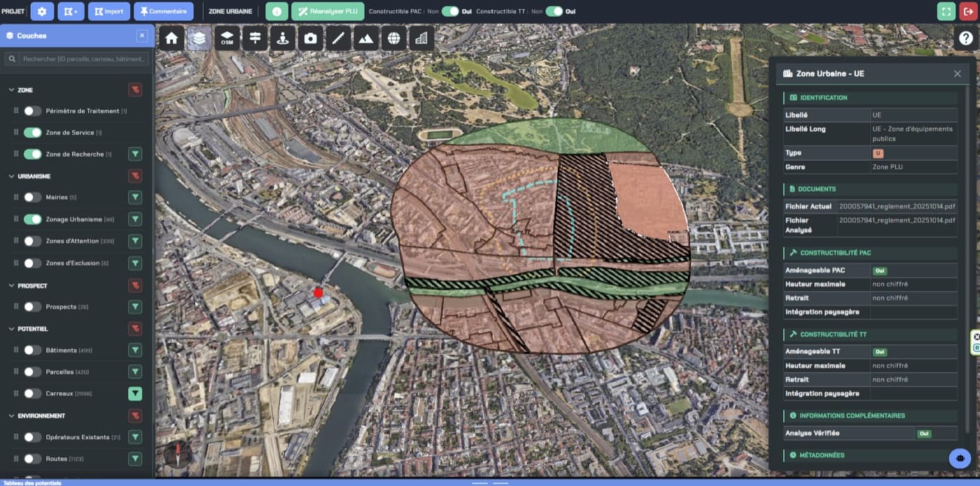The image size is (980, 486).
Task: Show 3D buildings with the building icon
Action: [421, 38]
